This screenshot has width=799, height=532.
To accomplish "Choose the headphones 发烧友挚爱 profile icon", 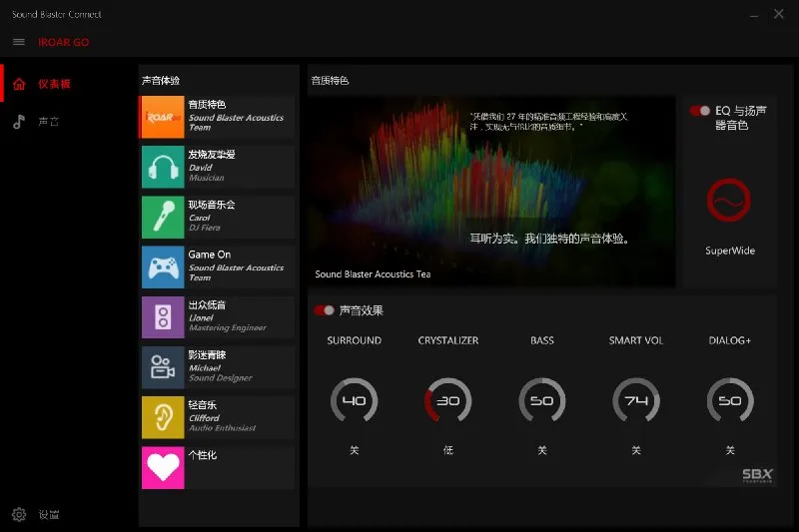I will click(x=163, y=167).
